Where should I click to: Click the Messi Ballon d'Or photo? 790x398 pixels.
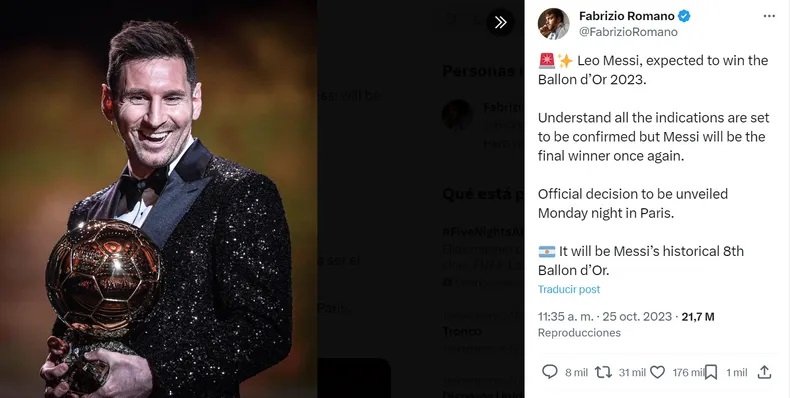tap(159, 199)
